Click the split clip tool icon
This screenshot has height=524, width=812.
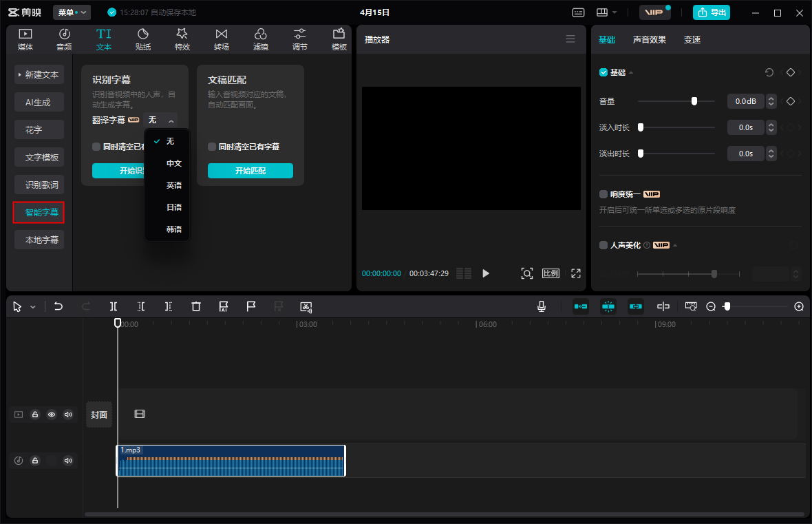click(x=114, y=307)
